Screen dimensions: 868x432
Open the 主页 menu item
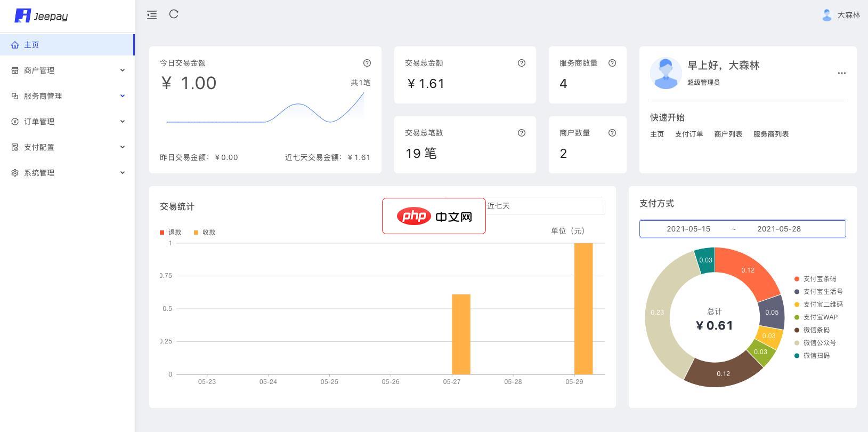click(67, 45)
